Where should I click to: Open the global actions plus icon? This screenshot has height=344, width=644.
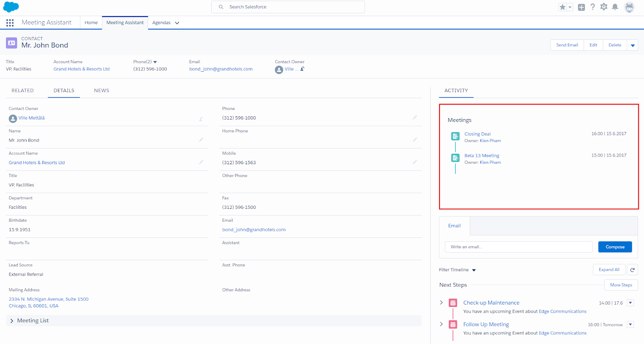click(581, 7)
